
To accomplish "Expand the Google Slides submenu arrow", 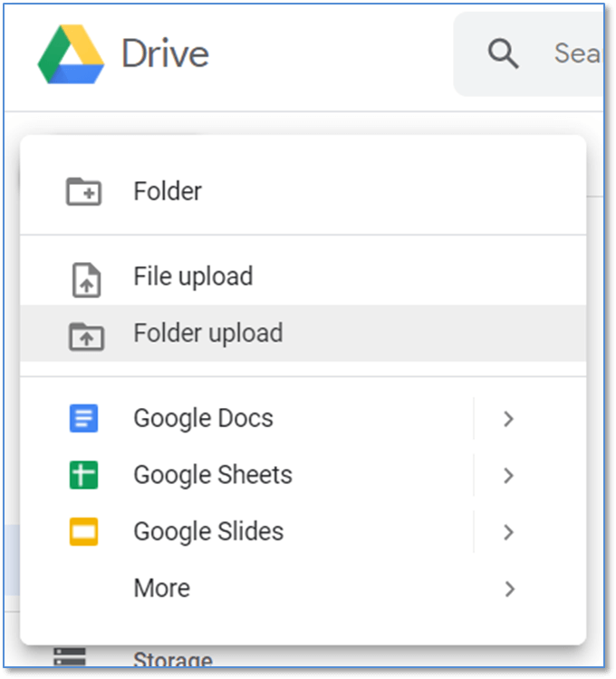I will [509, 532].
